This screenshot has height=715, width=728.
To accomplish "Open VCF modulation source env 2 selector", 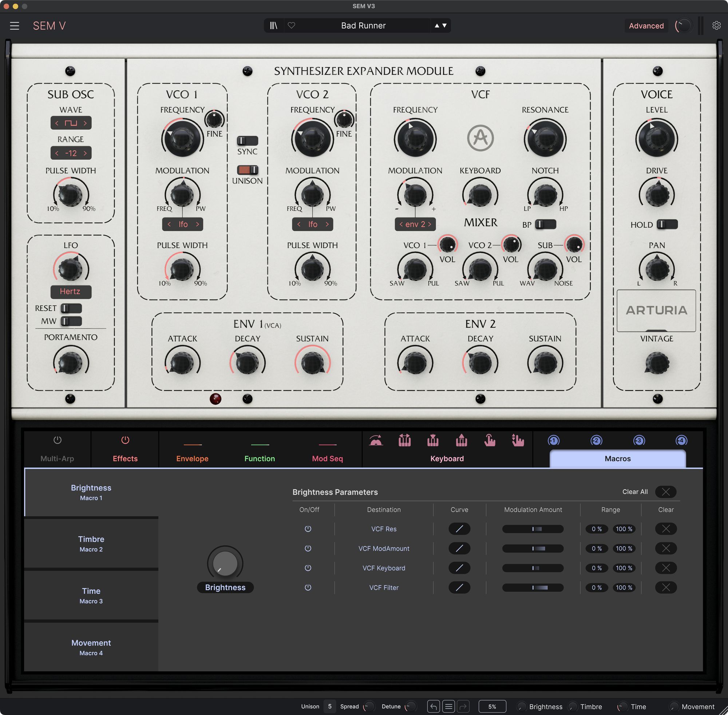I will [415, 224].
